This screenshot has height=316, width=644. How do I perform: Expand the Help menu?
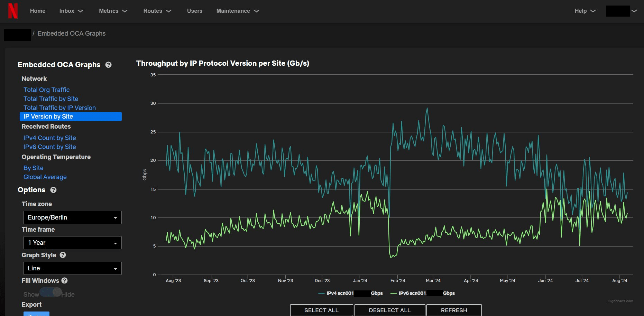click(x=585, y=11)
